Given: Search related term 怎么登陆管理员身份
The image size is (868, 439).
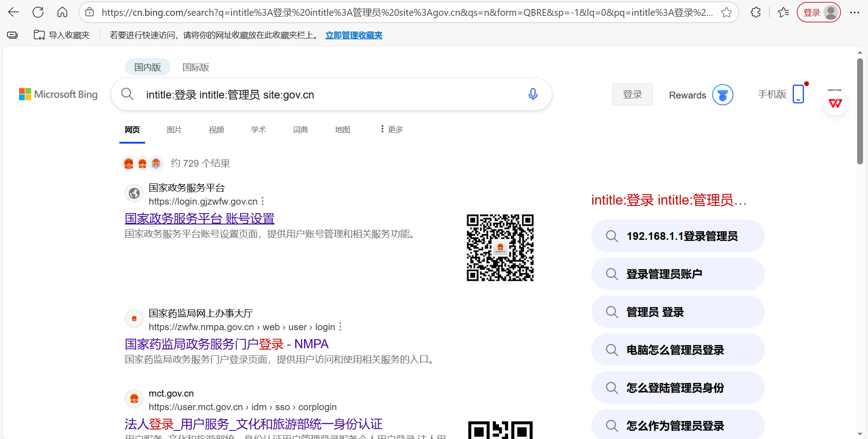Looking at the screenshot, I should click(678, 388).
